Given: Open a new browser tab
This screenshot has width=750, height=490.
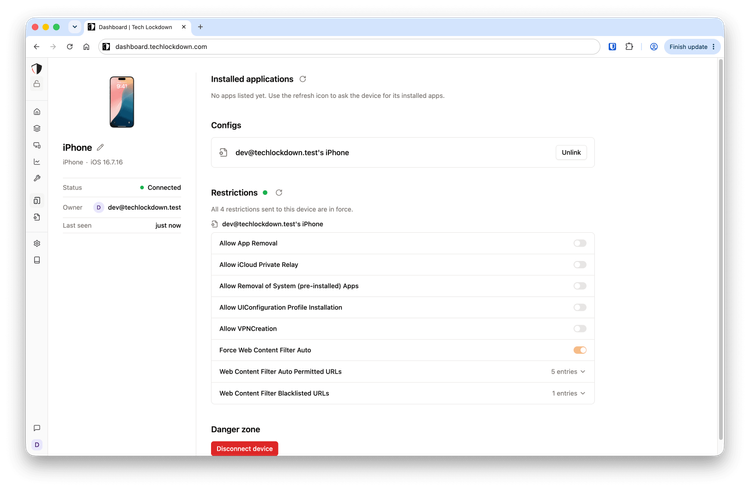Looking at the screenshot, I should 200,27.
